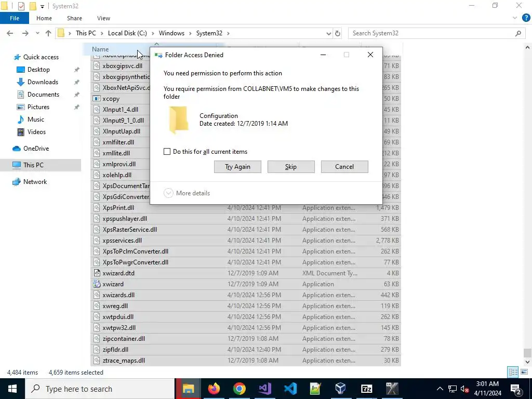Go forward with the Forward arrow

25,33
